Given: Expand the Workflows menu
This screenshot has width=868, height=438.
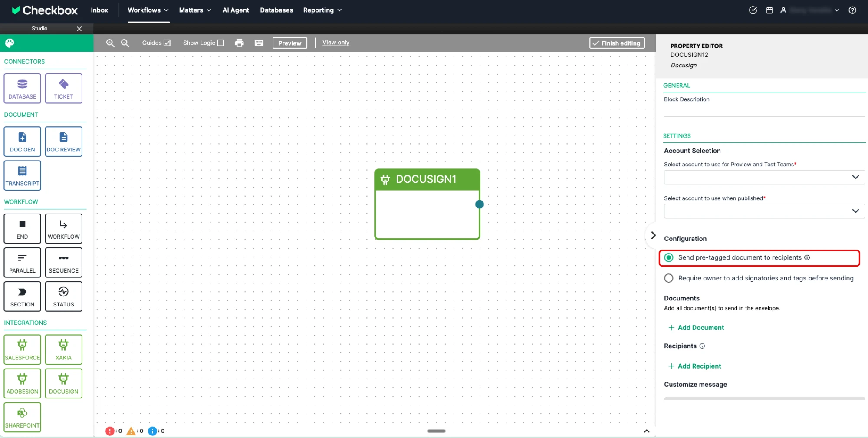Looking at the screenshot, I should [148, 10].
